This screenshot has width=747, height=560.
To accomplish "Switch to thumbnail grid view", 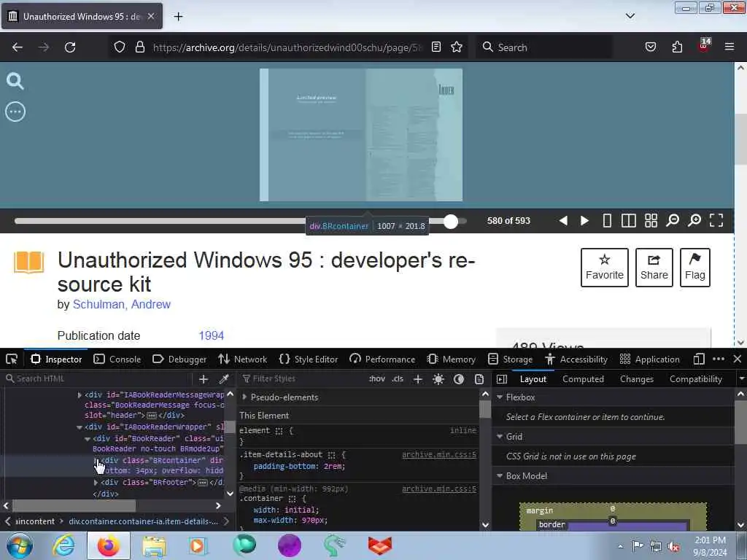I will coord(651,220).
